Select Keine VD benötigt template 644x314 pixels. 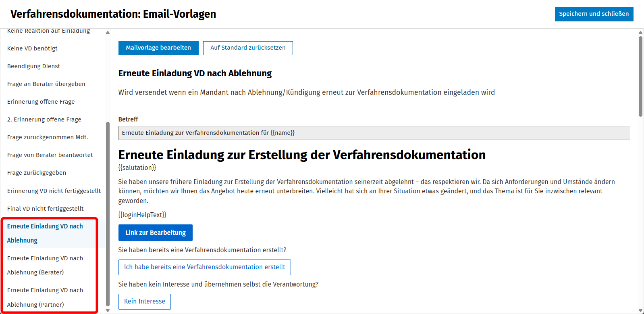pyautogui.click(x=32, y=48)
